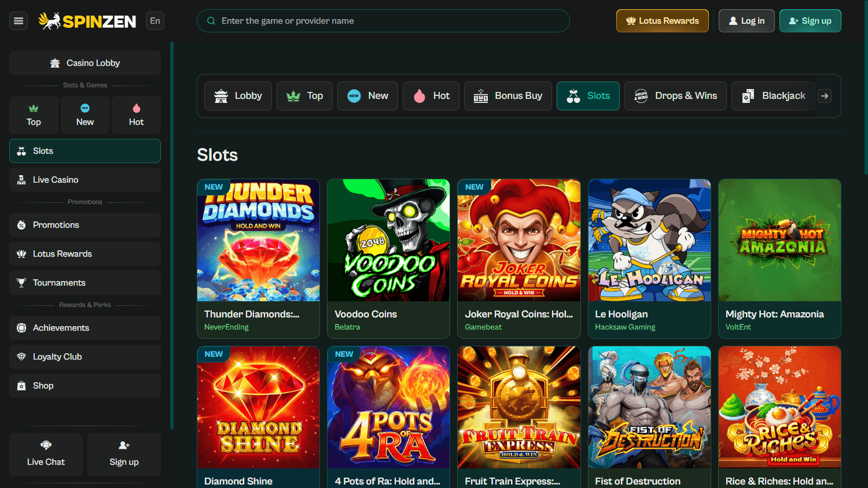Click the sidebar bottom Sign up tile

click(124, 454)
